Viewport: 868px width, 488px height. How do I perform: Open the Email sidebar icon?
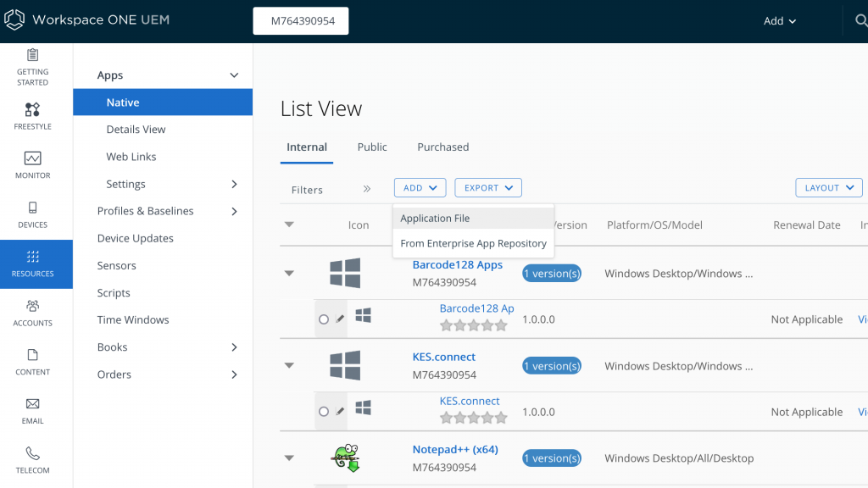[32, 410]
